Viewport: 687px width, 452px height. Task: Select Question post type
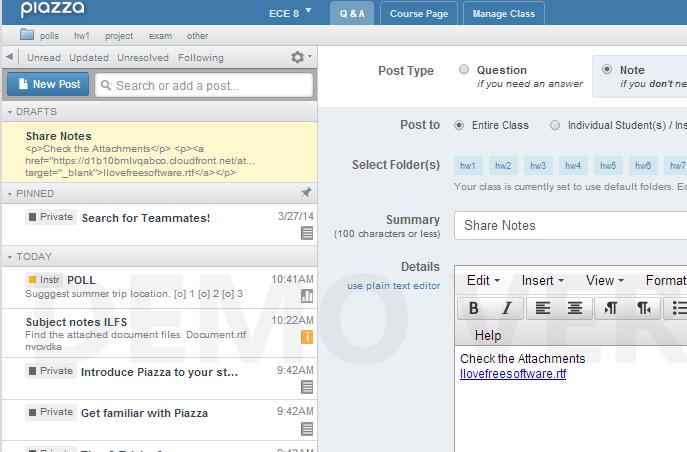464,69
